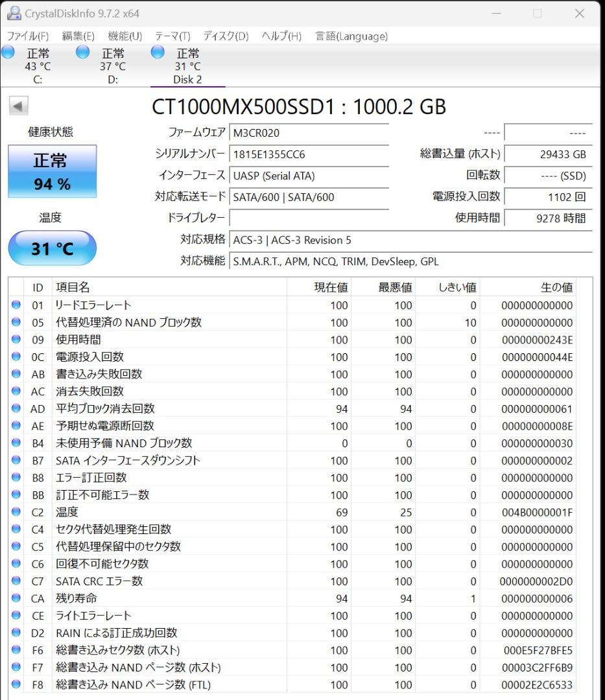Click the standard field ACS-3 Revision 5

tap(410, 240)
